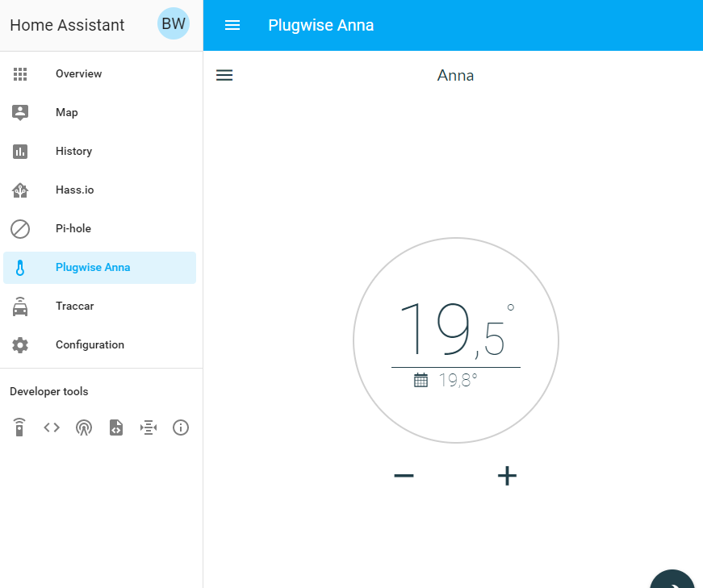Image resolution: width=703 pixels, height=588 pixels.
Task: Click the Traccar car icon
Action: coord(20,307)
